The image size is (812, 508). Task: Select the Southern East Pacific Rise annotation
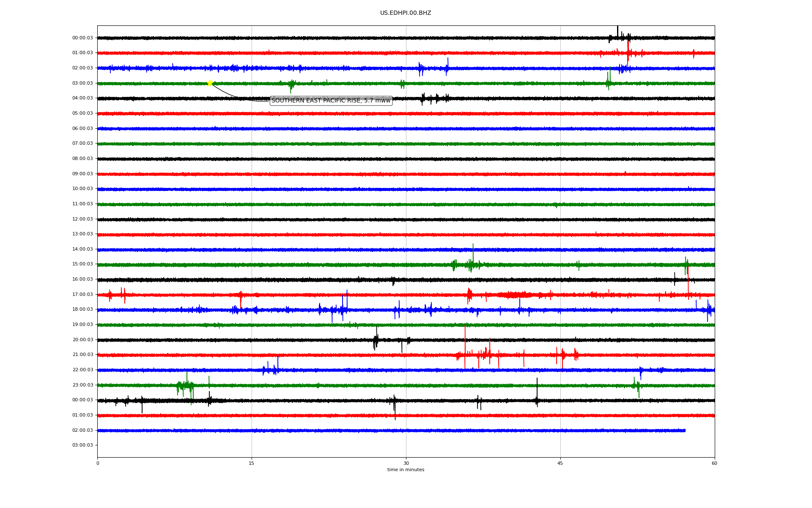point(331,101)
